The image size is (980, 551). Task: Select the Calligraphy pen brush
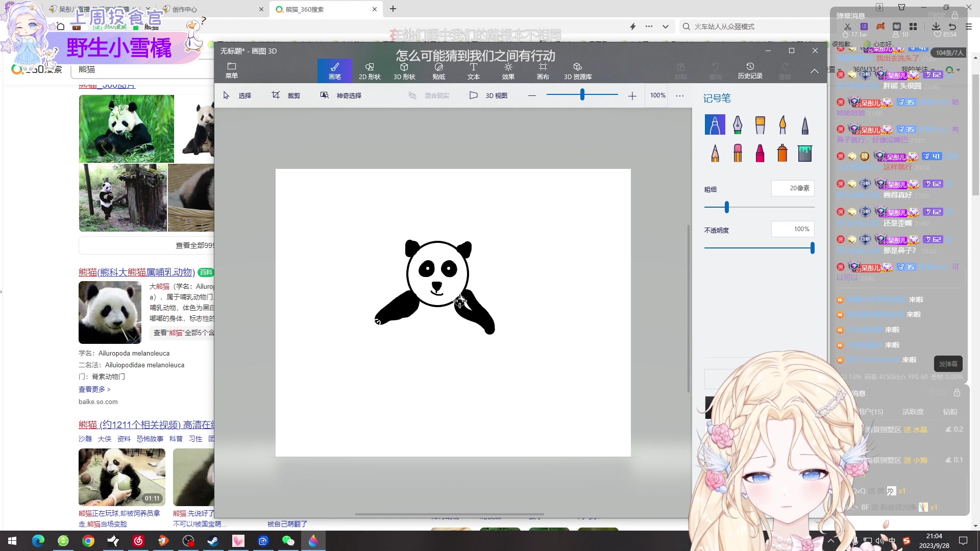tap(737, 124)
